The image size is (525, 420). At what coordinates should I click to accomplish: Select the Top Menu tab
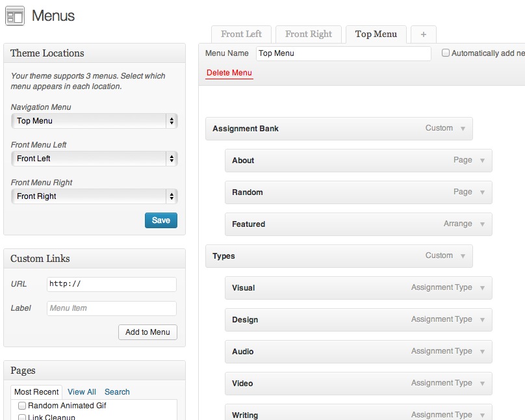[376, 34]
